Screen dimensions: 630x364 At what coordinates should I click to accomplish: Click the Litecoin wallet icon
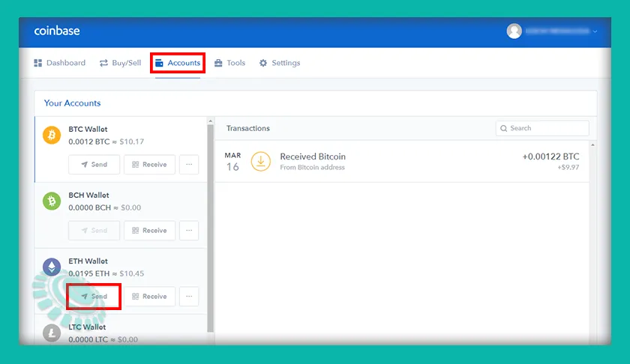click(52, 333)
